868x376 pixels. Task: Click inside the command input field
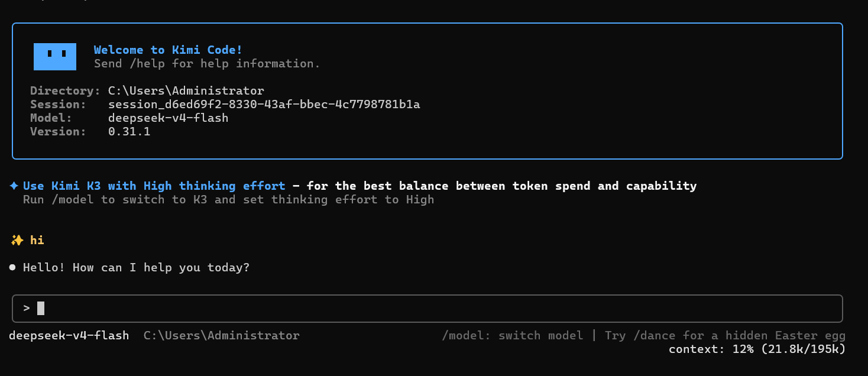pyautogui.click(x=427, y=309)
